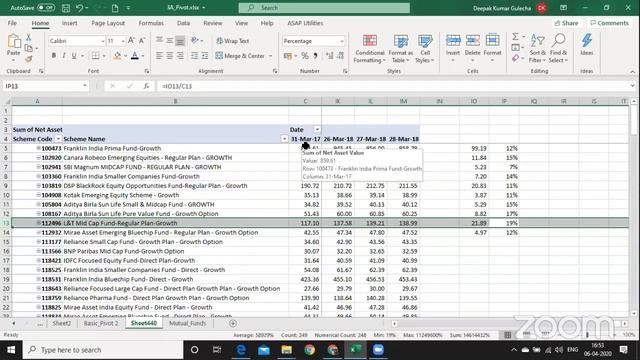Click the Orientation text-angle icon
Viewport: 640px width, 360px height.
195,40
